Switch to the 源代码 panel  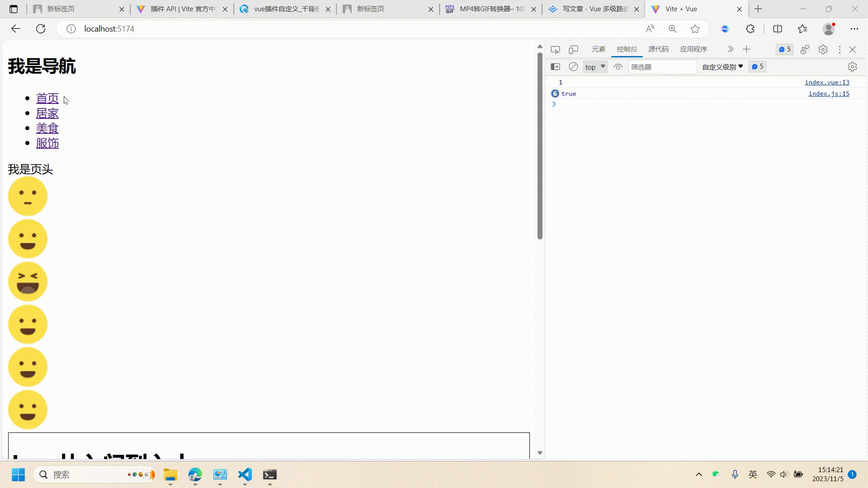coord(658,49)
